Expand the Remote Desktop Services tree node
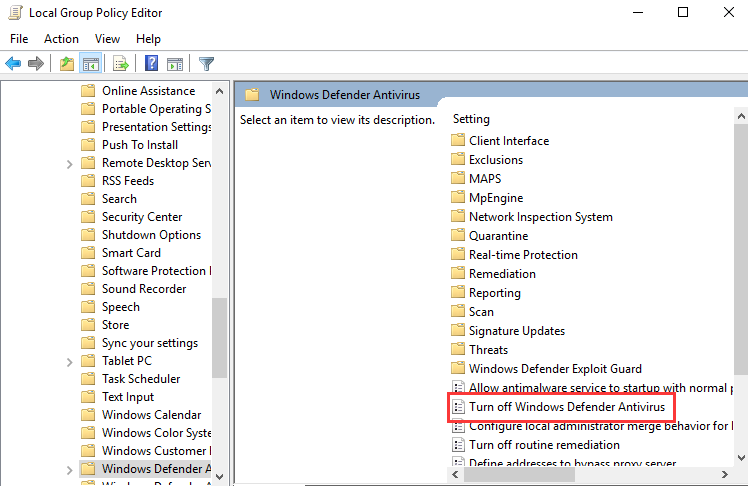Screen dimensions: 748x486 [x=70, y=164]
